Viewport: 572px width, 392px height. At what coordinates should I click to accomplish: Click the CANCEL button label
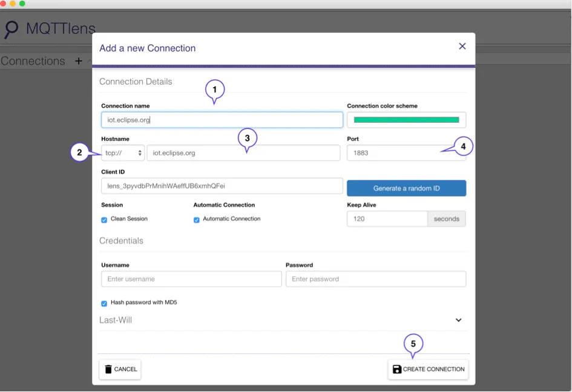[x=125, y=370]
